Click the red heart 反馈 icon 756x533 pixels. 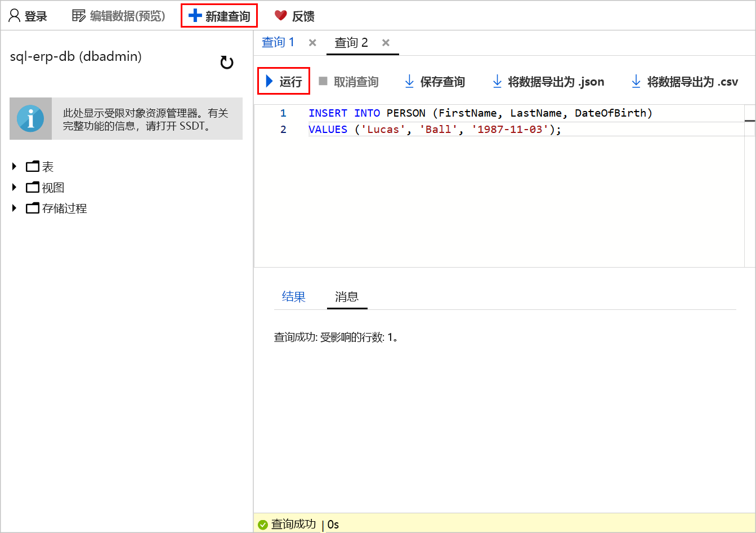coord(280,16)
